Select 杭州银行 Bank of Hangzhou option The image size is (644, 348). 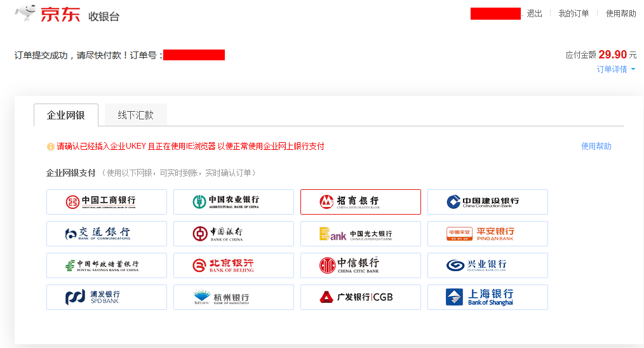tap(234, 297)
